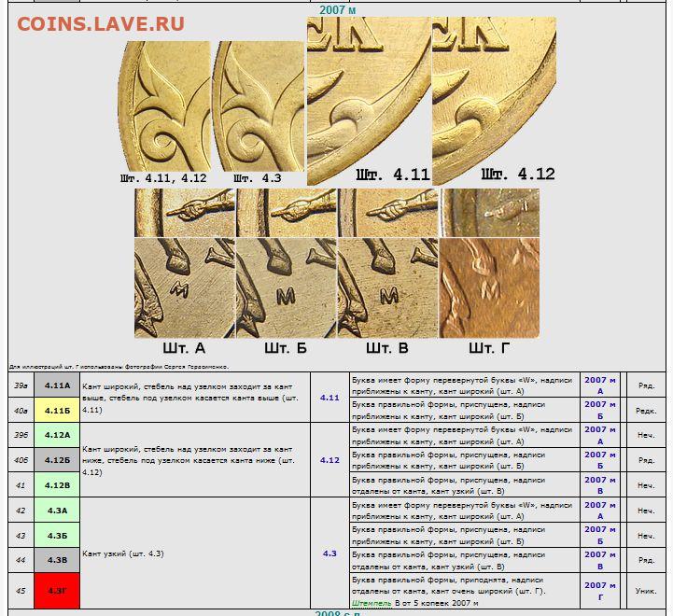Click the 2007 м section heading
This screenshot has height=616, width=673.
[337, 9]
